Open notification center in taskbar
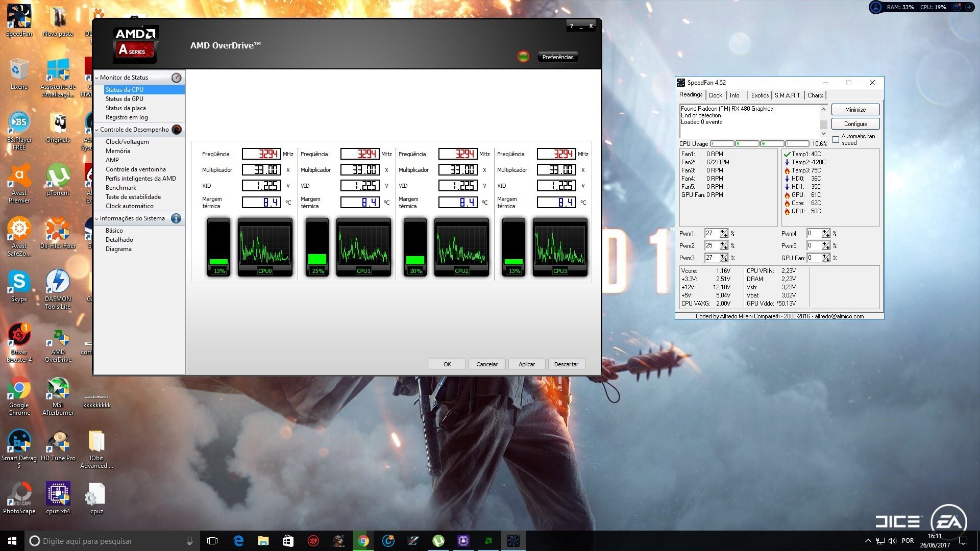The image size is (980, 551). click(963, 541)
